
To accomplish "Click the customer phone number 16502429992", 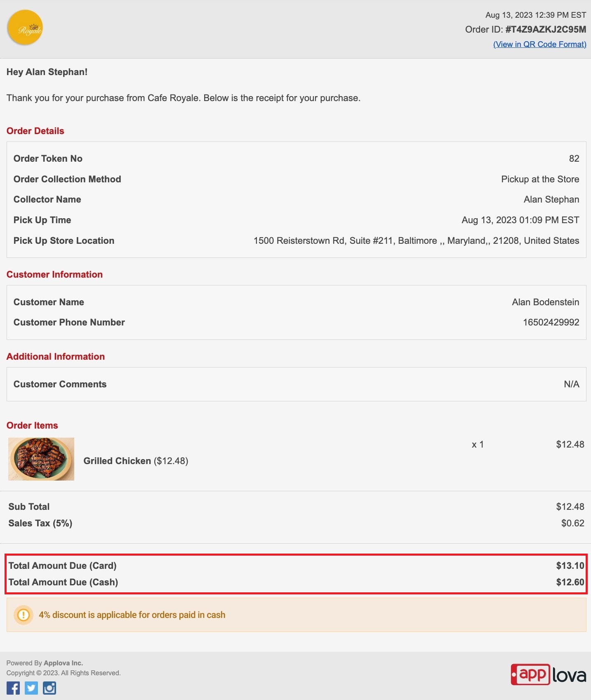I will pos(551,322).
